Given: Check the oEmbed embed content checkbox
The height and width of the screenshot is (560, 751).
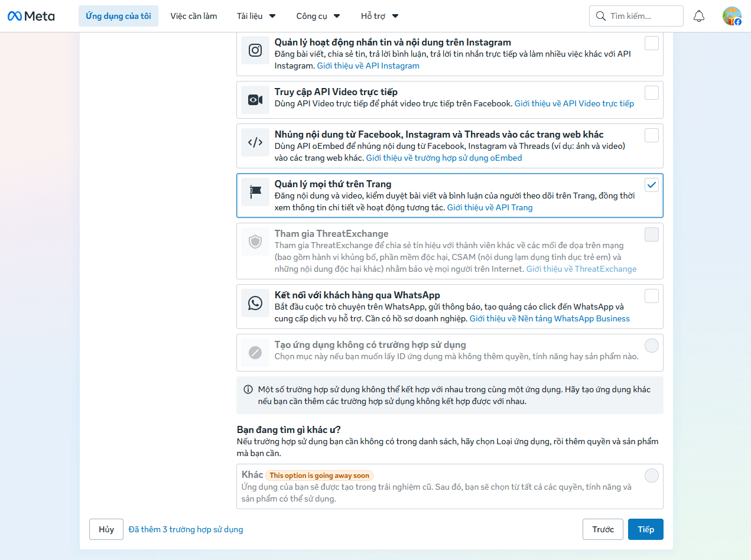Looking at the screenshot, I should pos(652,135).
